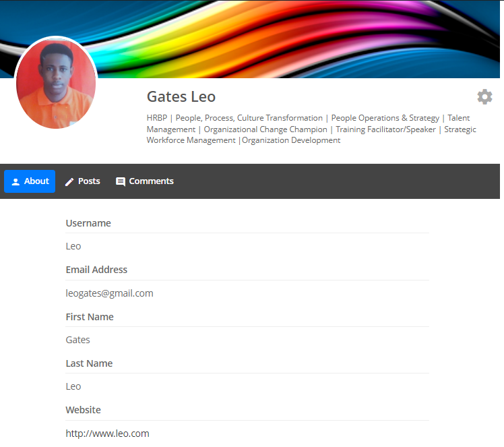
Task: Click the Last Name field label
Action: coord(89,363)
